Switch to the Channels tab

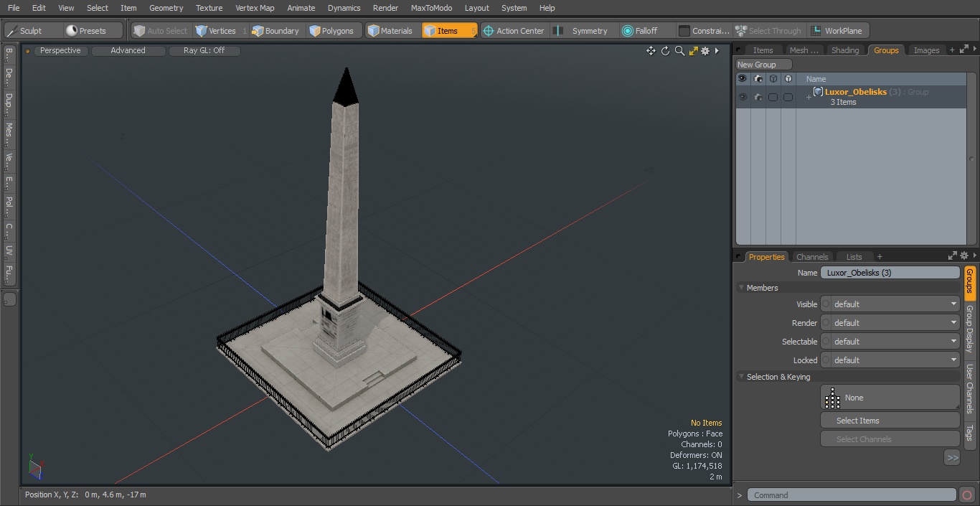(x=812, y=257)
